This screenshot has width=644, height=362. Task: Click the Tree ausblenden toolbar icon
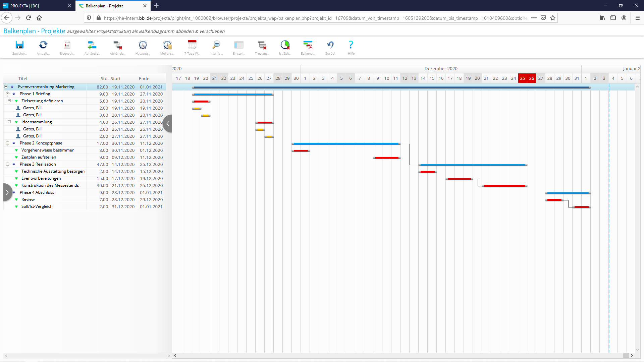[x=262, y=45]
